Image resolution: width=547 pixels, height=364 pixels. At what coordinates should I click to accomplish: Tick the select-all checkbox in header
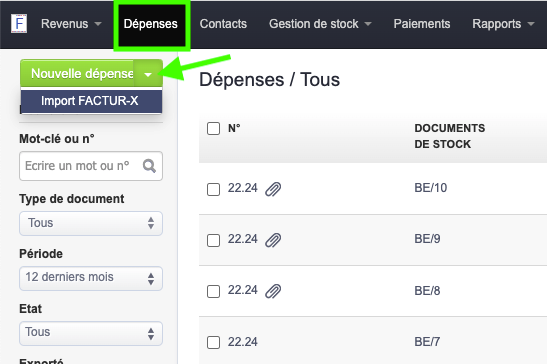click(x=213, y=128)
